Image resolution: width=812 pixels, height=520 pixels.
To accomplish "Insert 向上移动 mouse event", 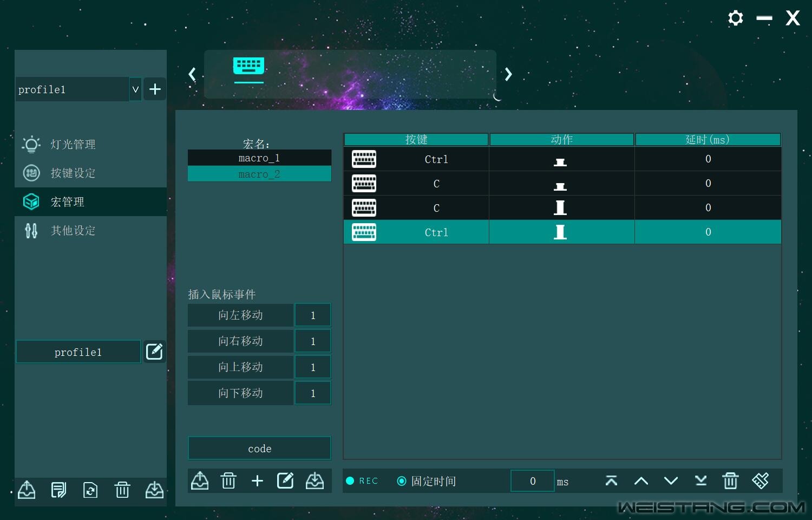I will 240,367.
